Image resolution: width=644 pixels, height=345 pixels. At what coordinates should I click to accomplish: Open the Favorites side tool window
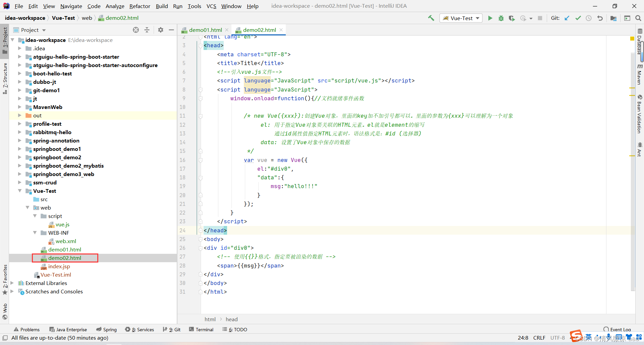pos(5,280)
